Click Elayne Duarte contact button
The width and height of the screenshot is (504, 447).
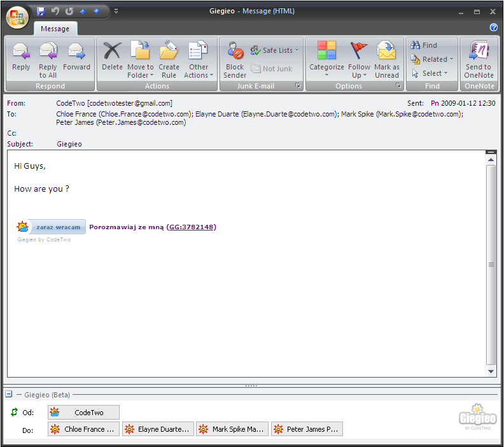(158, 429)
